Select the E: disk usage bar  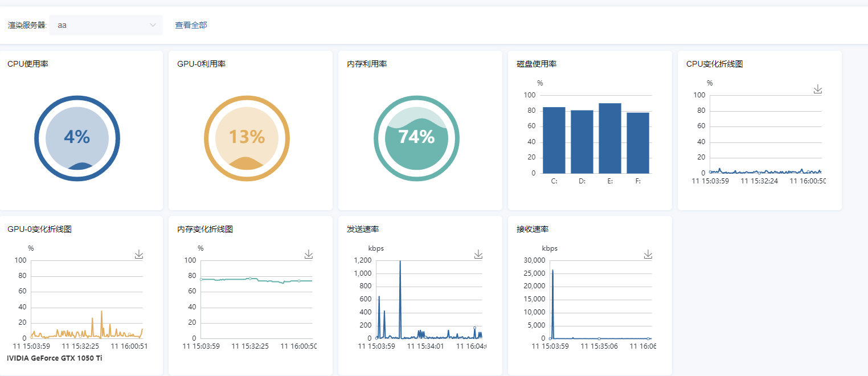609,138
